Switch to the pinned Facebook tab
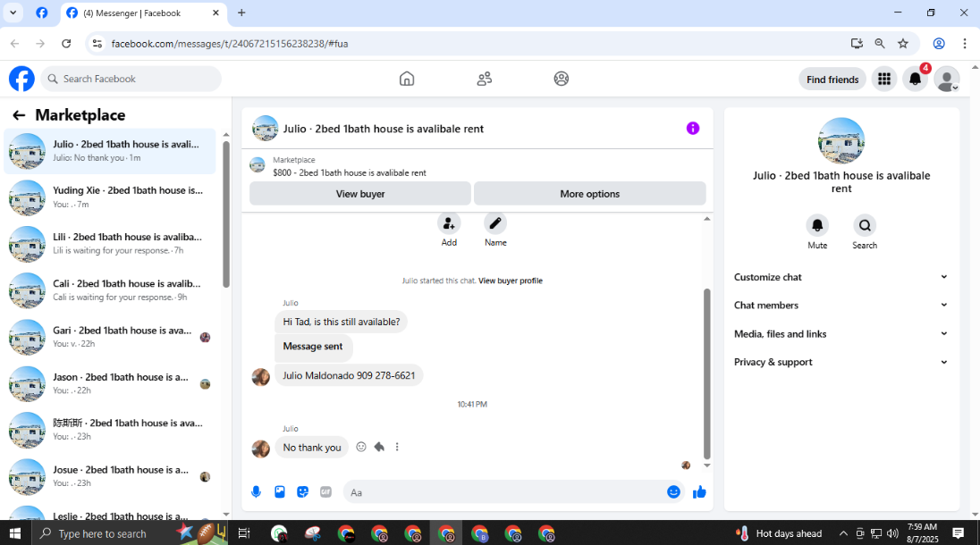 (42, 13)
